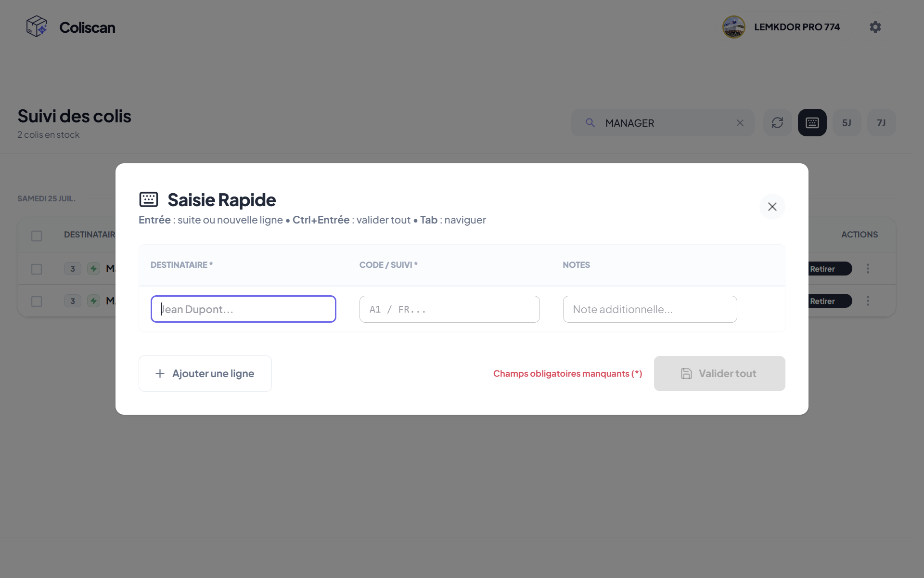The height and width of the screenshot is (578, 924).
Task: Close the Saisie Rapide dialog
Action: pos(772,207)
